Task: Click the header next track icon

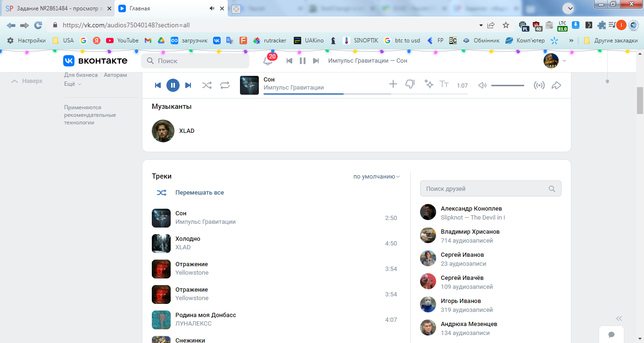Action: pyautogui.click(x=316, y=61)
